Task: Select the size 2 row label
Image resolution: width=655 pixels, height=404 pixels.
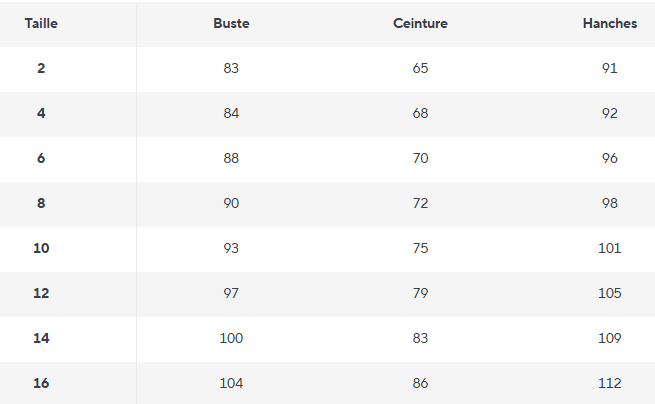Action: 41,68
